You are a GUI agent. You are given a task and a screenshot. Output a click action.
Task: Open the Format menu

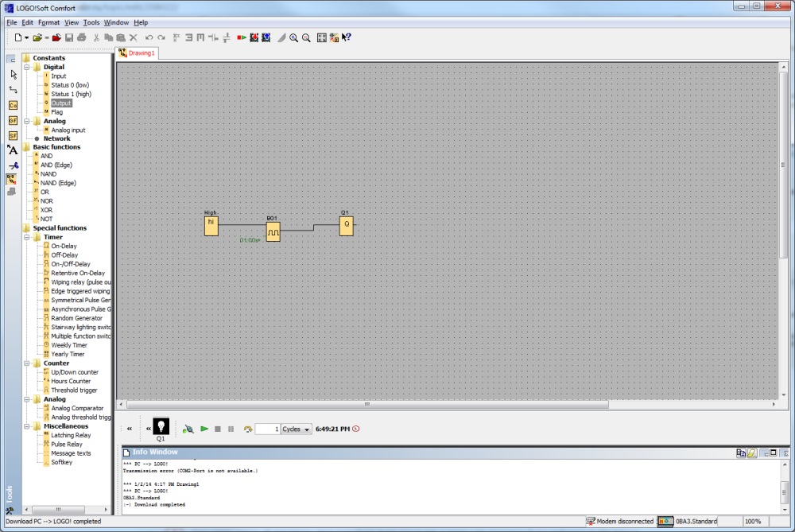point(48,23)
